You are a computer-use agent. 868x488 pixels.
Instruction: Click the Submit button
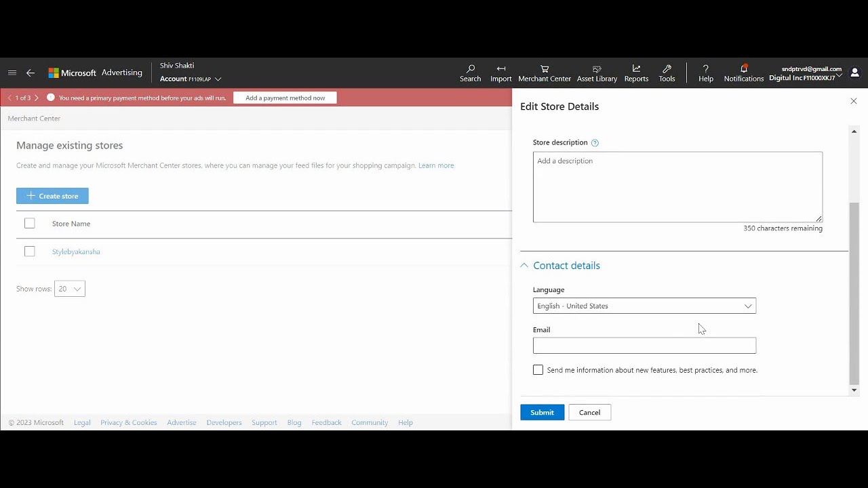(x=542, y=412)
